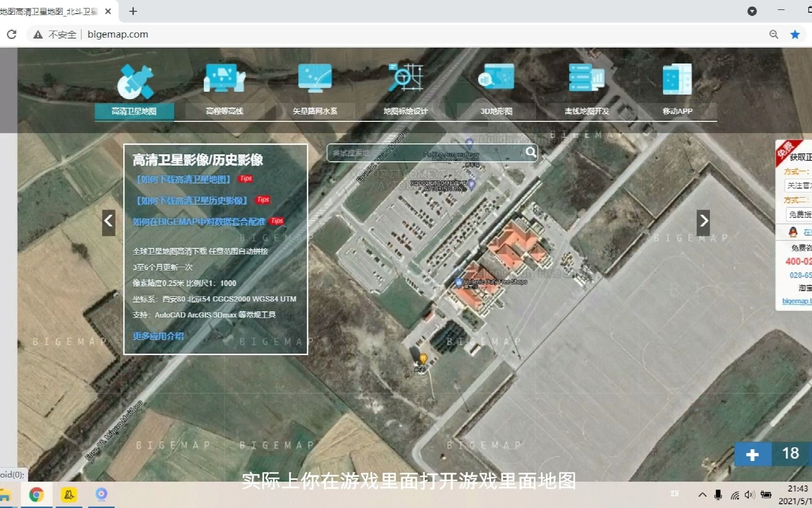Open Chrome from the taskbar
Viewport: 812px width, 508px height.
[x=36, y=495]
